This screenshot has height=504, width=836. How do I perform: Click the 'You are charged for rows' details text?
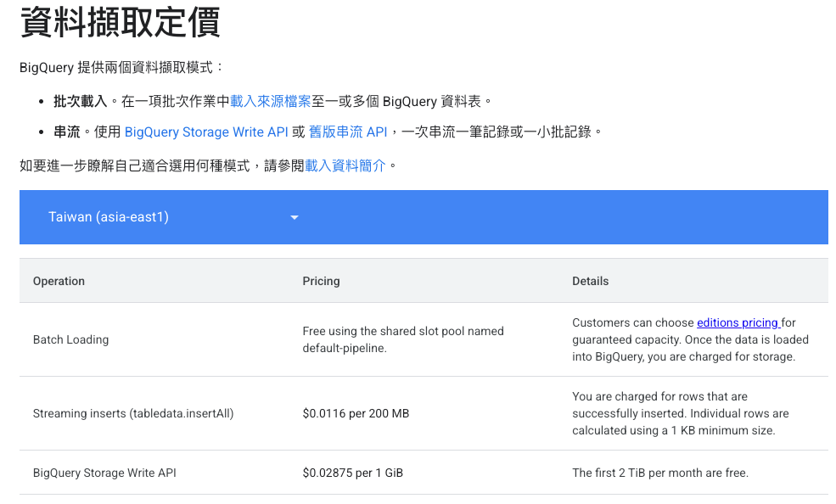(681, 413)
